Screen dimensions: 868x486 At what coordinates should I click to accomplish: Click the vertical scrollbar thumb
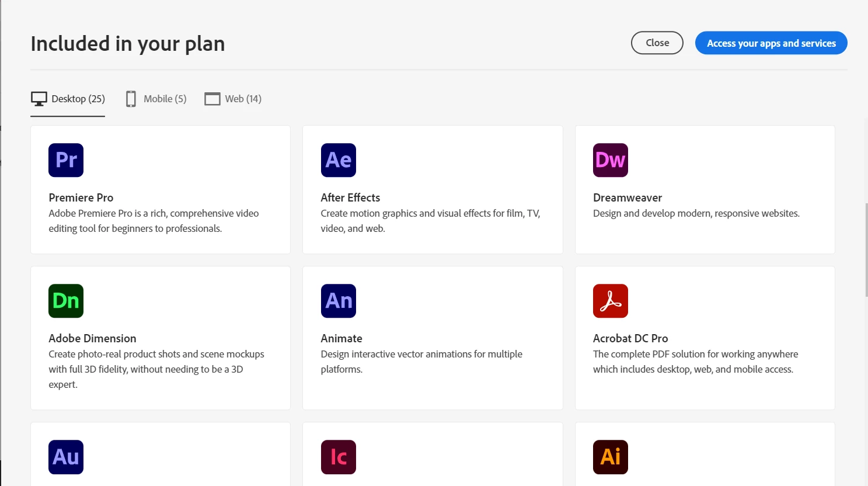point(866,250)
